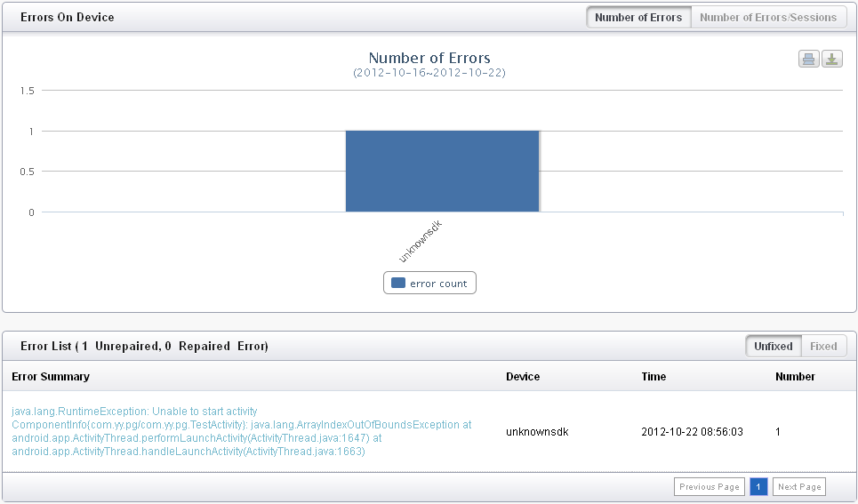Toggle the error count legend item
858x504 pixels.
(429, 283)
